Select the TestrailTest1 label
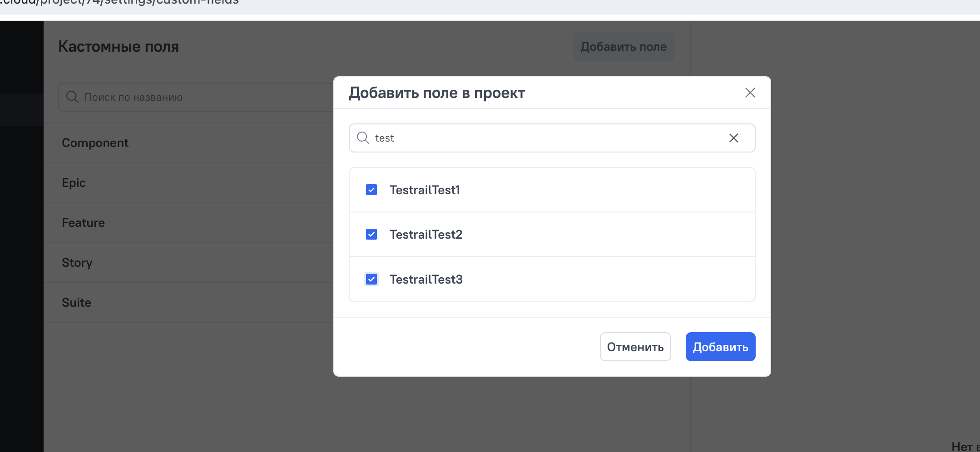 click(425, 190)
